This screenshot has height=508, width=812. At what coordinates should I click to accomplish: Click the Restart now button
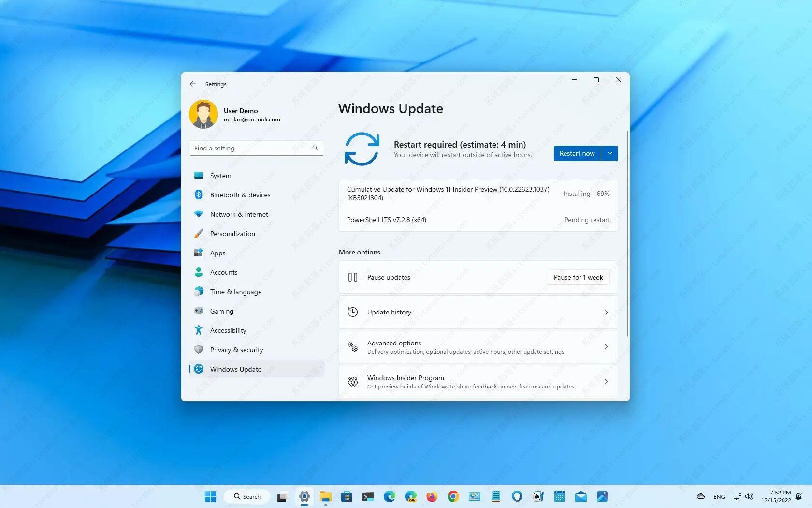(x=577, y=153)
